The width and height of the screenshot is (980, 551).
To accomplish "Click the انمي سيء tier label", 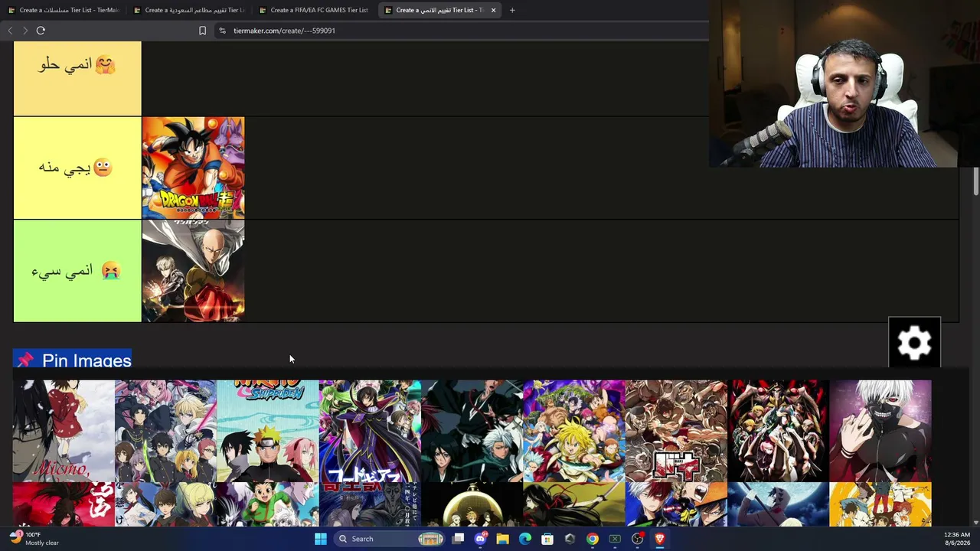I will [77, 271].
